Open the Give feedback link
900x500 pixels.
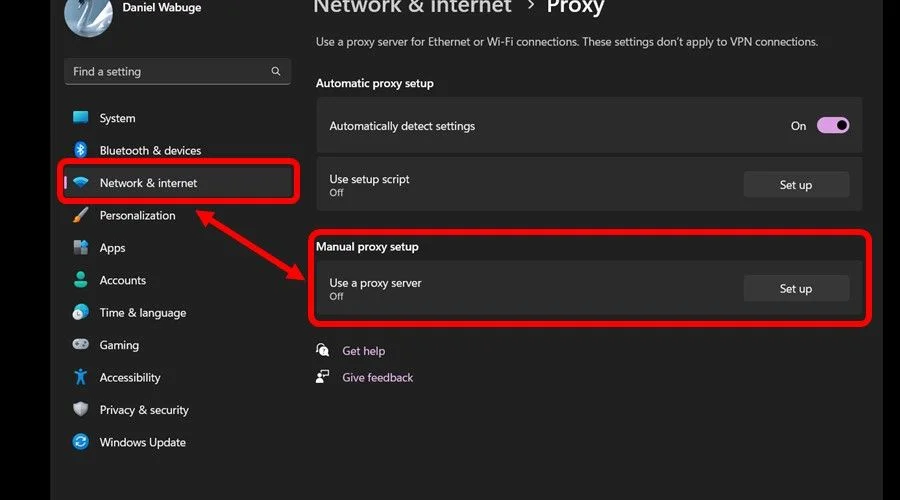[378, 378]
